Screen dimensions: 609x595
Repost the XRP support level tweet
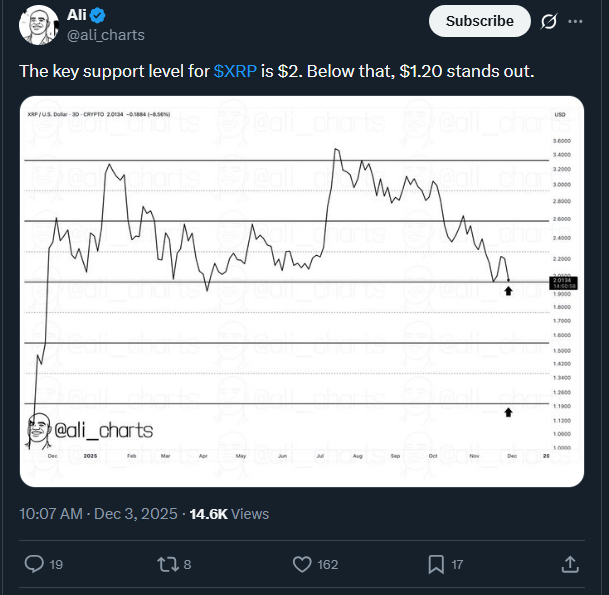(167, 565)
